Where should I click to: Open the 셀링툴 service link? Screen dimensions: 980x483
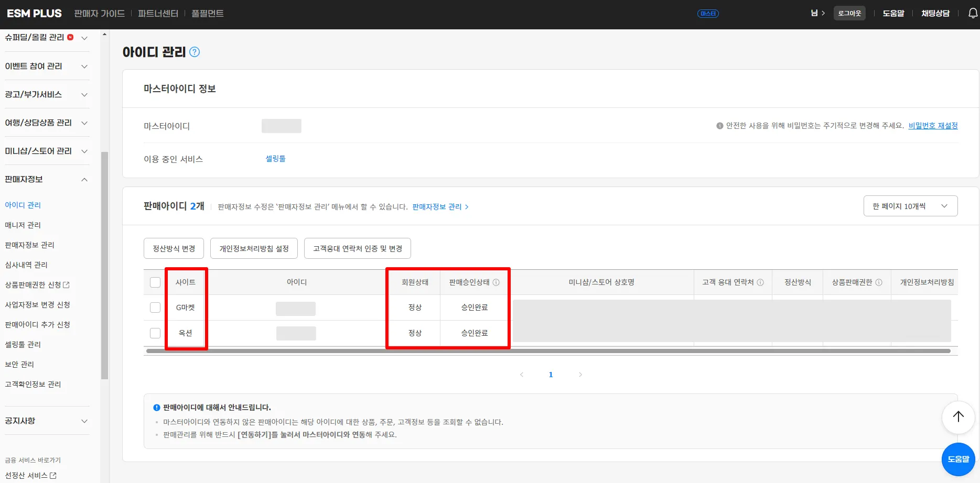[x=276, y=159]
